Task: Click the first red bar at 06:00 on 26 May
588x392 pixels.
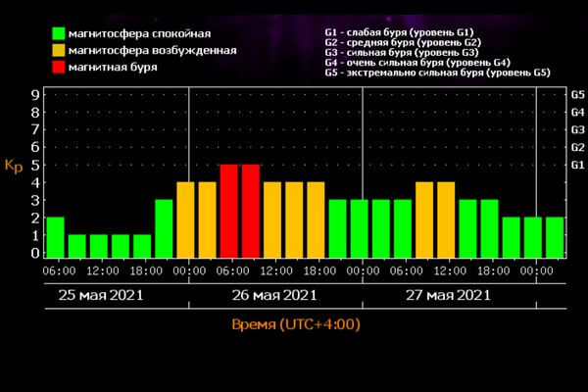Action: pos(228,210)
